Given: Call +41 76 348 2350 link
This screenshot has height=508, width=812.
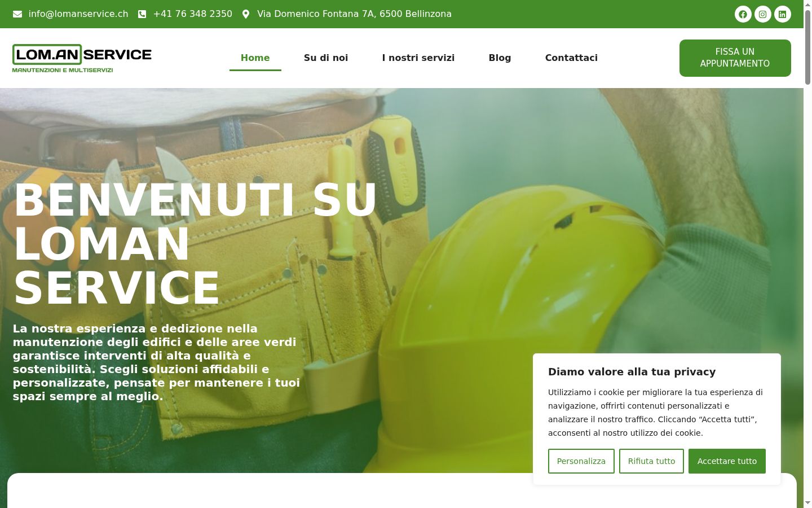Looking at the screenshot, I should tap(193, 14).
